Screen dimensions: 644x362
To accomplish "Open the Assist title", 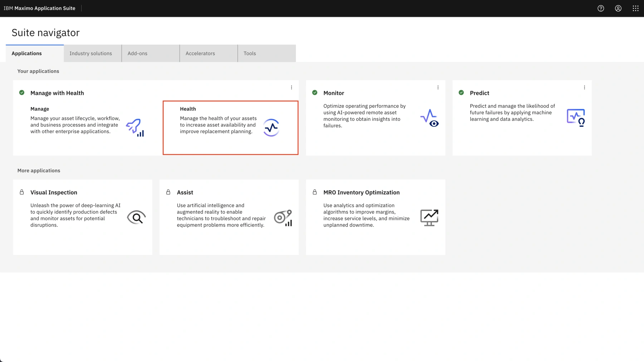I will point(185,193).
